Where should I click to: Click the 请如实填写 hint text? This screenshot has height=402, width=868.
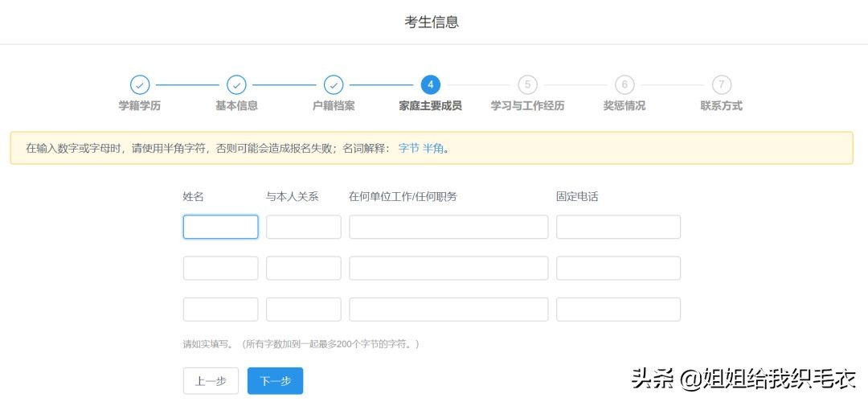coord(301,344)
